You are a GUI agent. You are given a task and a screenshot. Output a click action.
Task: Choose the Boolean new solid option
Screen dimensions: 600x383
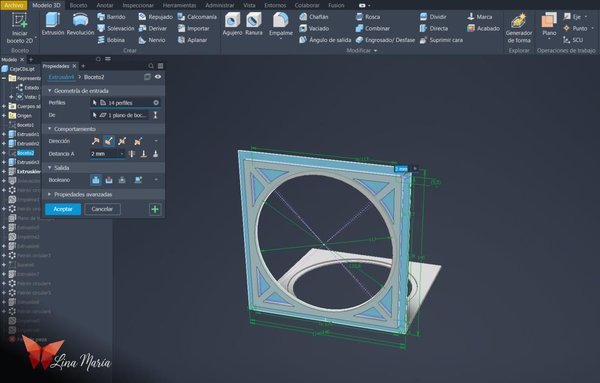(138, 180)
